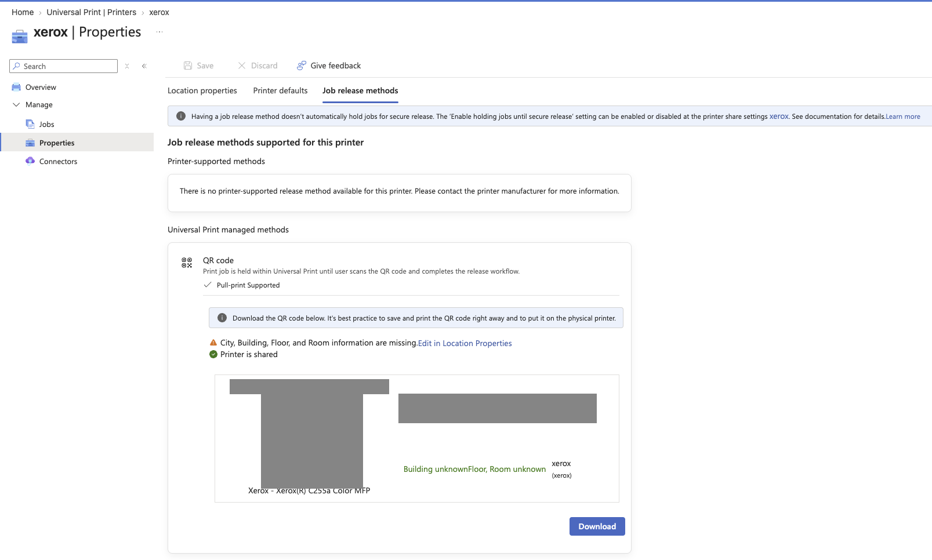Click the xerox breadcrumb link
932x560 pixels.
(159, 12)
